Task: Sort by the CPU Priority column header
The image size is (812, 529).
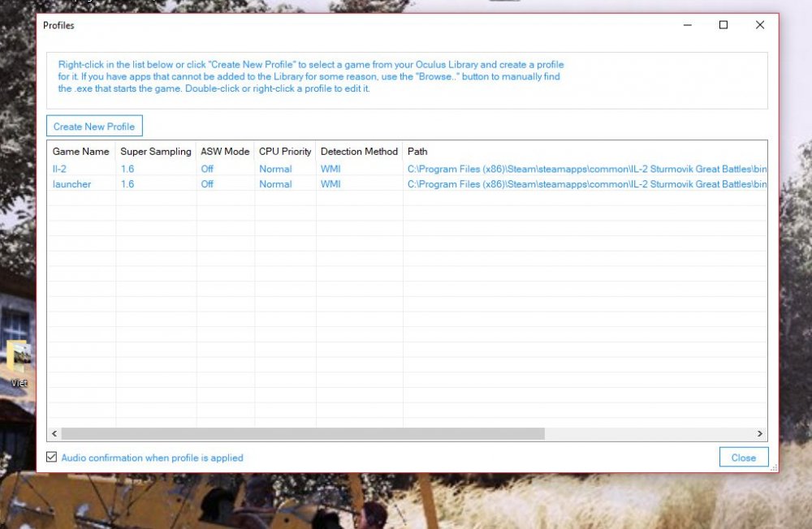Action: pos(285,152)
